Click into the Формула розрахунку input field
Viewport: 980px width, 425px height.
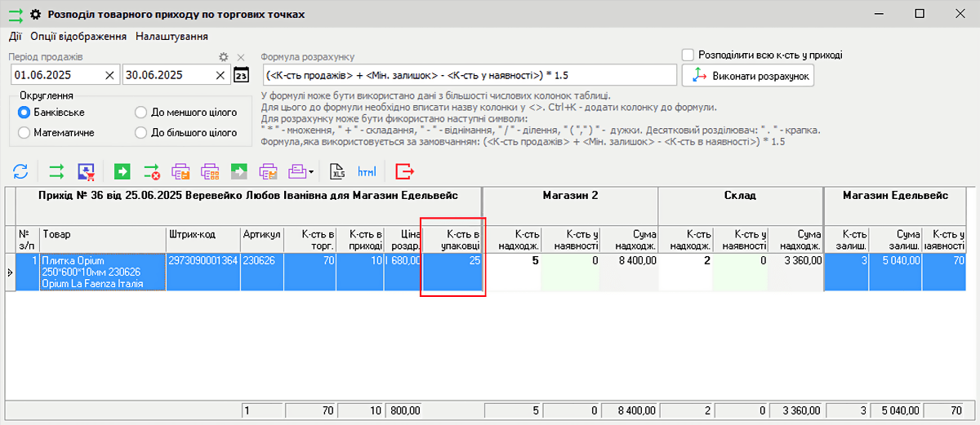pyautogui.click(x=470, y=76)
